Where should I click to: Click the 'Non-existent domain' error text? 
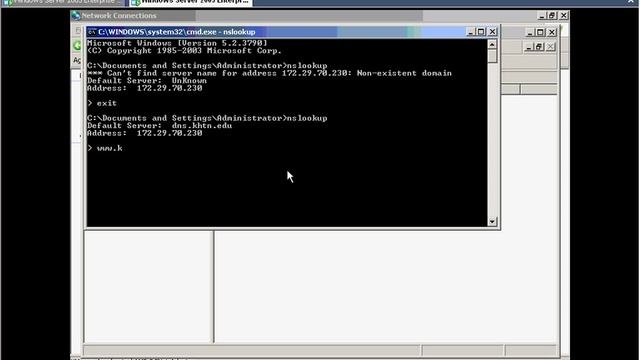[404, 73]
